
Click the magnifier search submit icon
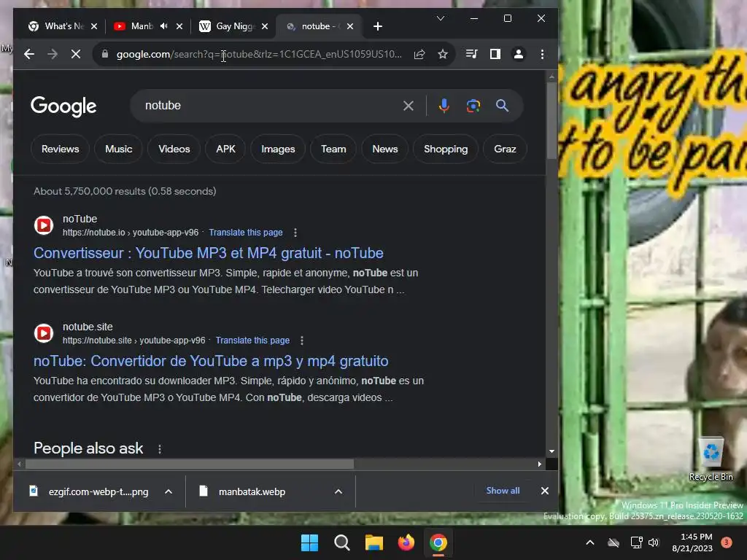502,106
